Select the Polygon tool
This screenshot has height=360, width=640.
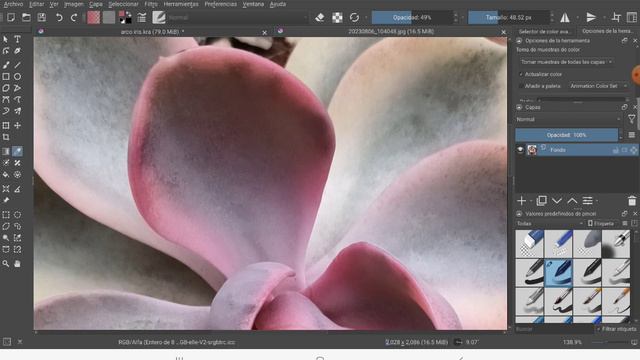point(6,88)
